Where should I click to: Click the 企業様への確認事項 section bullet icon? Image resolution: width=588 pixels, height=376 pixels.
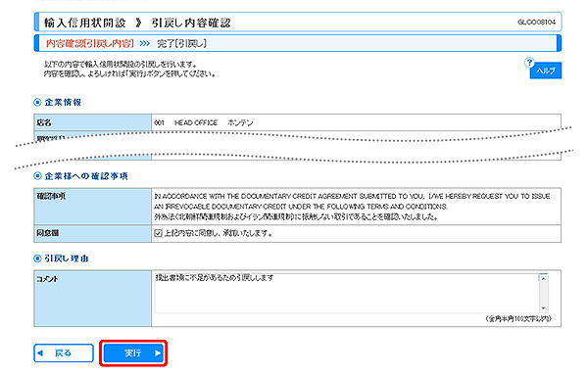pyautogui.click(x=37, y=176)
